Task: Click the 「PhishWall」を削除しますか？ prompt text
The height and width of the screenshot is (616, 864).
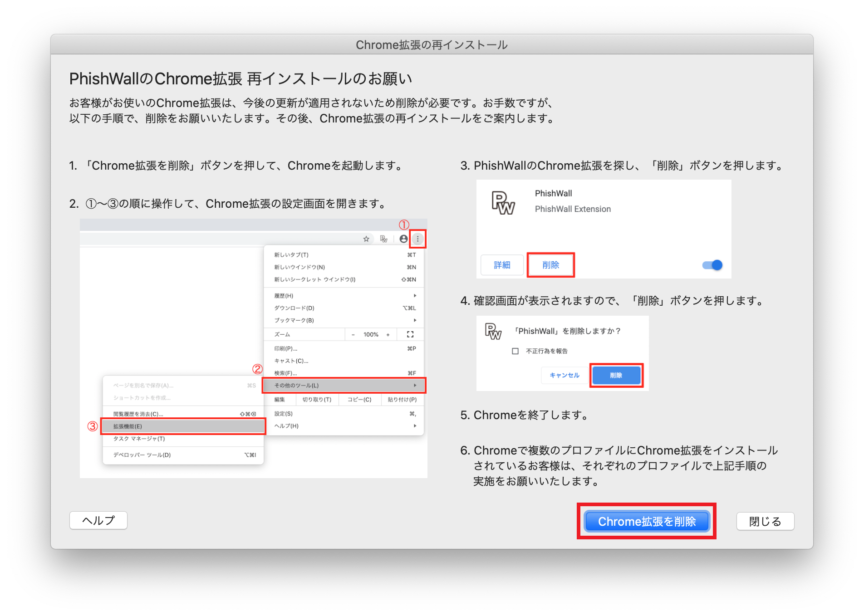Action: click(567, 331)
